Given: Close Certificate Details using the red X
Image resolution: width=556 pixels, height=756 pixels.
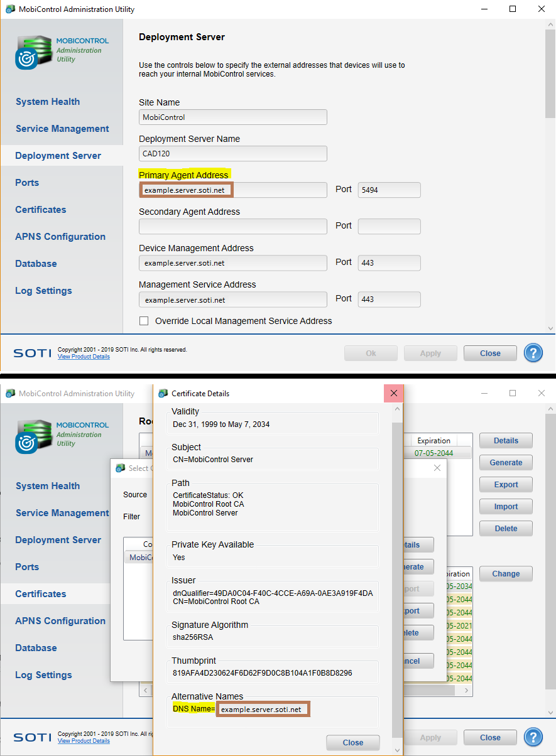Looking at the screenshot, I should point(394,393).
